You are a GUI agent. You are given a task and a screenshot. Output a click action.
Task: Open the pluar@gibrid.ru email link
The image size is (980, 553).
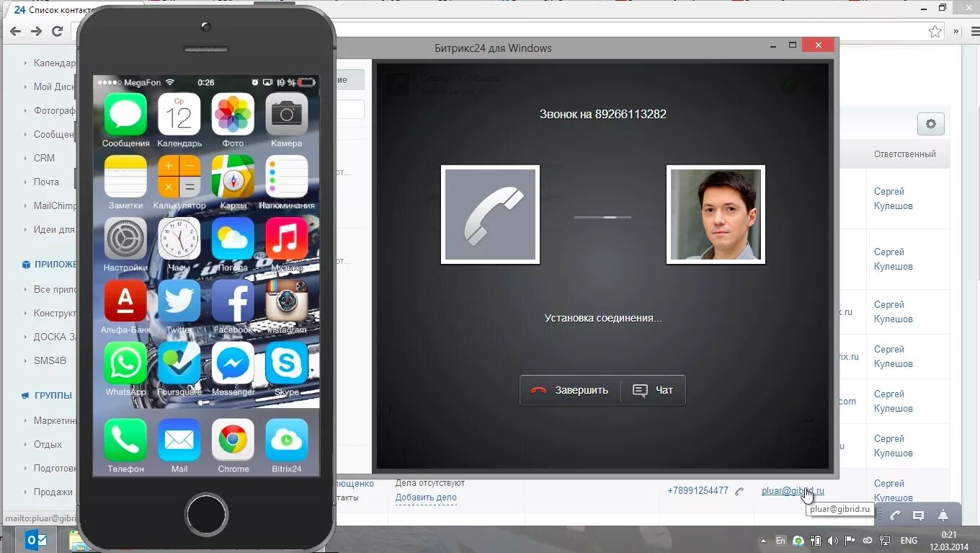point(793,491)
